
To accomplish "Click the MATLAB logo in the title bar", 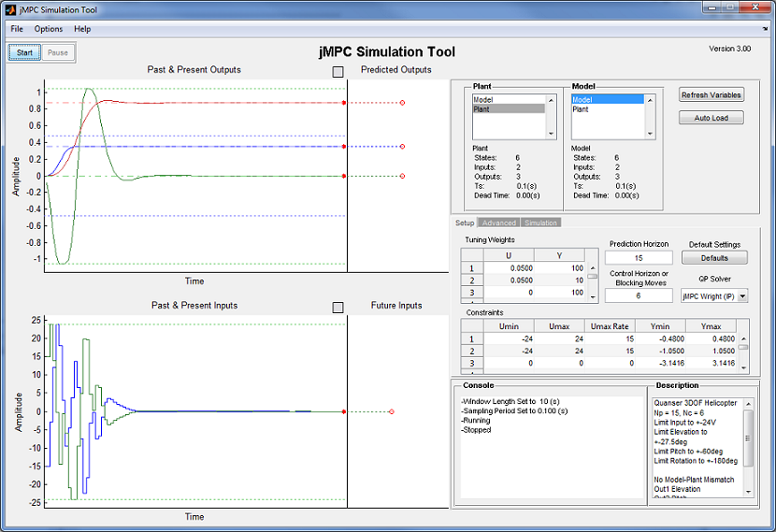I will 10,9.
